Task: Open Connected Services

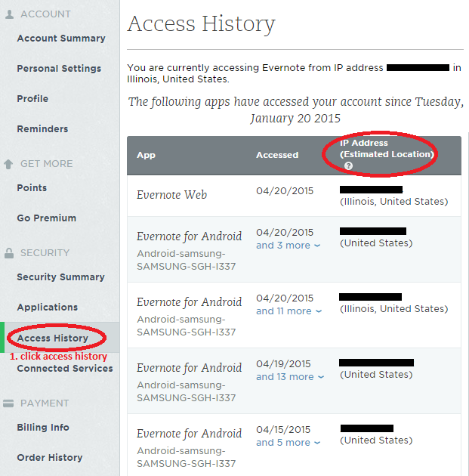Action: click(65, 369)
